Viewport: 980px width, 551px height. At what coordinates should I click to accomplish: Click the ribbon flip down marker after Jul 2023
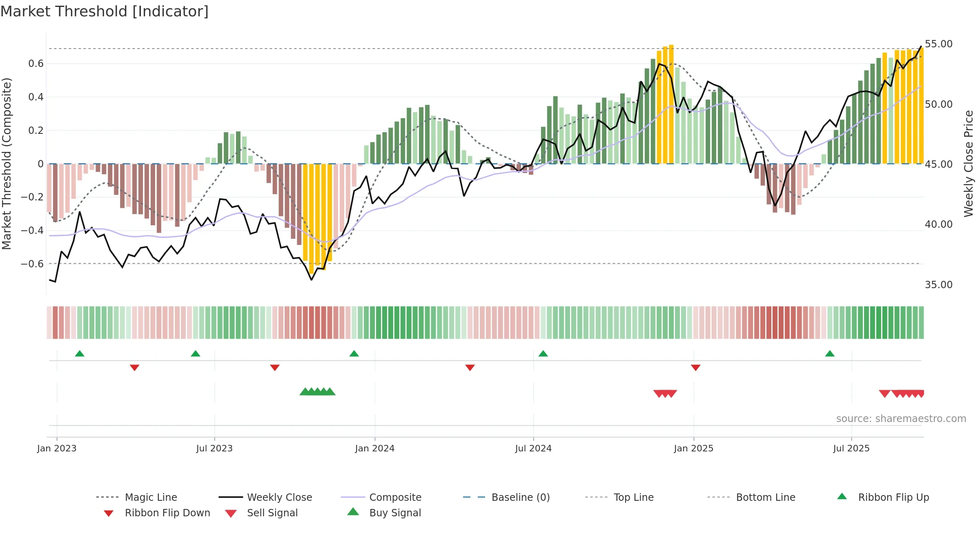275,368
